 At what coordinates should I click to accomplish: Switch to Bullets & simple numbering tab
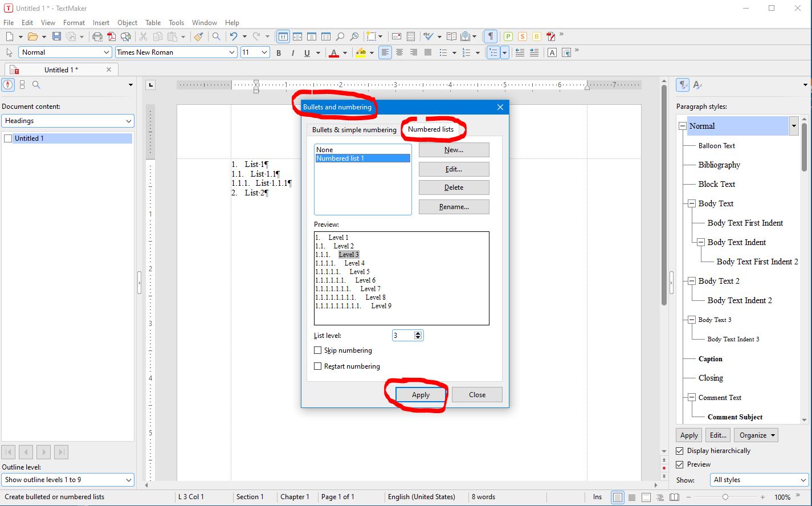354,130
